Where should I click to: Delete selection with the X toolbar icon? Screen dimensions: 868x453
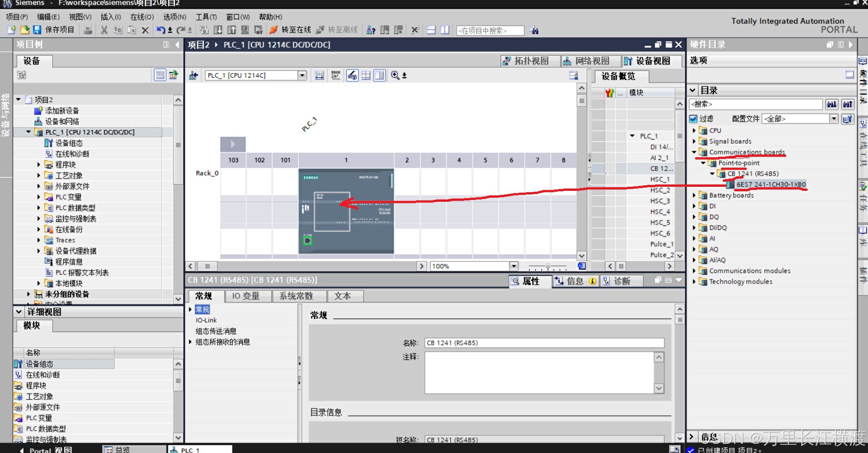(145, 30)
